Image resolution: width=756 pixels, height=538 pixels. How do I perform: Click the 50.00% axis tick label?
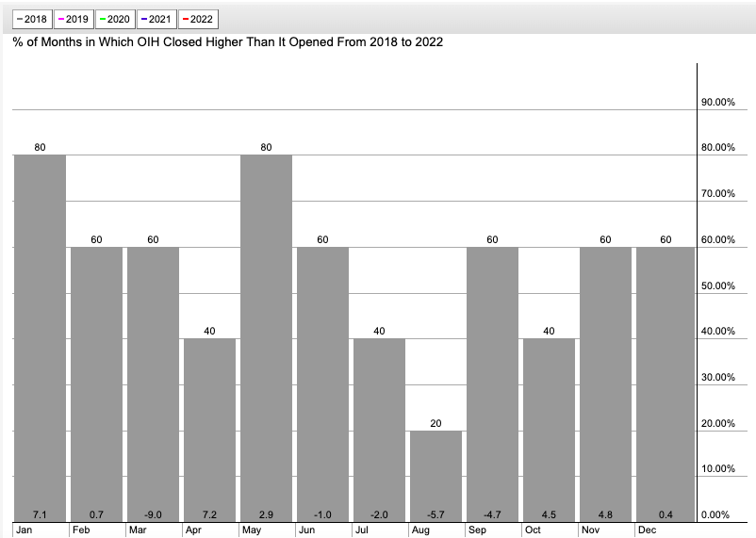click(x=718, y=285)
